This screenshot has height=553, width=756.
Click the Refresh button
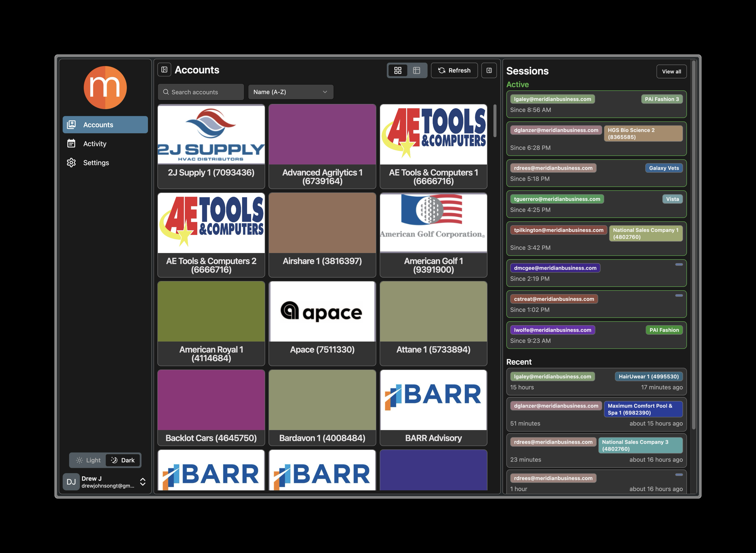tap(454, 70)
